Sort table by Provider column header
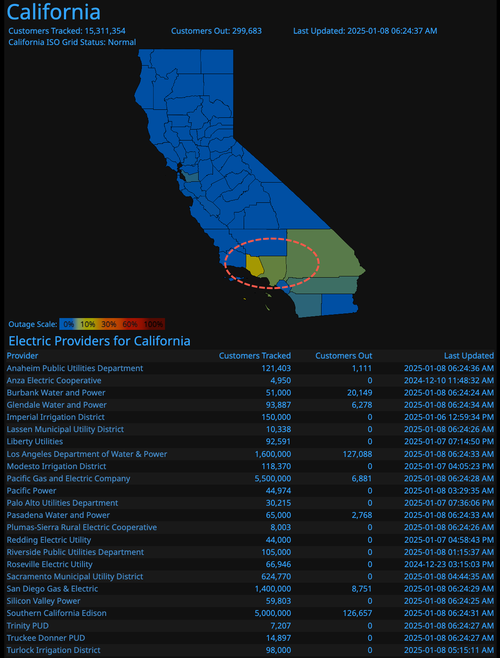 (x=22, y=356)
